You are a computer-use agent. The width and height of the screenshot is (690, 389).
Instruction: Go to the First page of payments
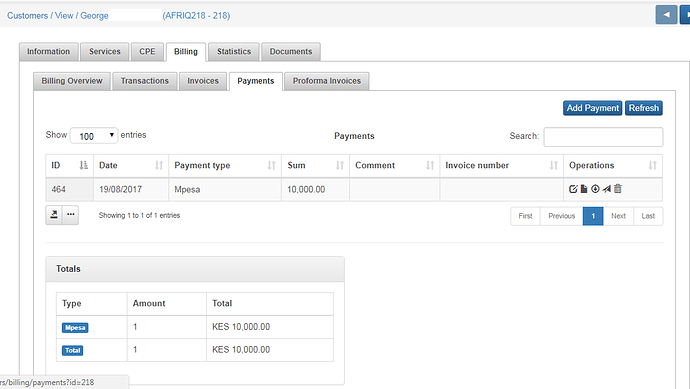click(525, 216)
